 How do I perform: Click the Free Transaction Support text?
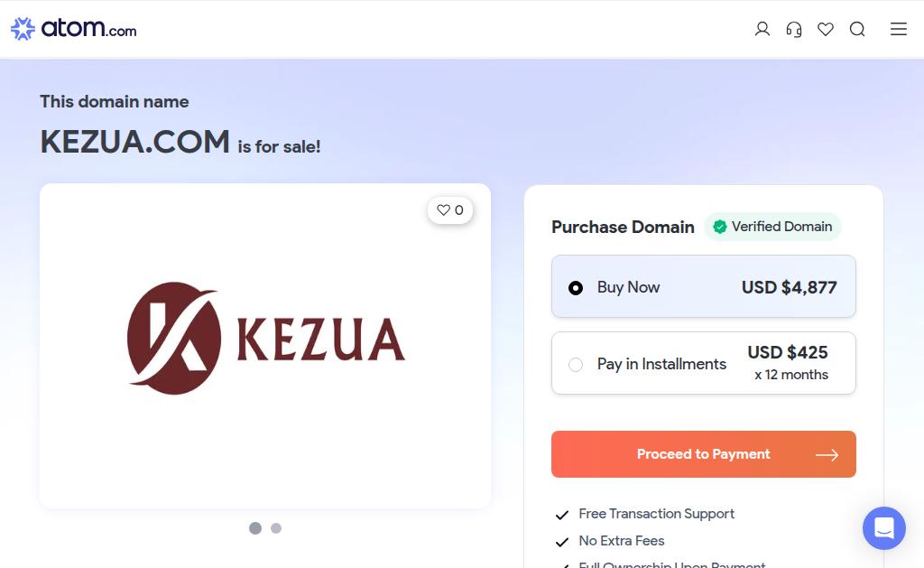(x=656, y=514)
